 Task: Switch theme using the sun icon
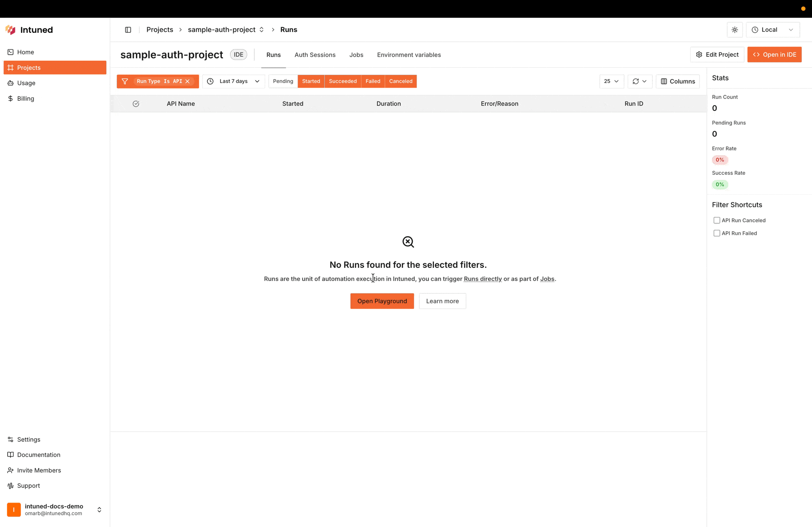pos(734,30)
